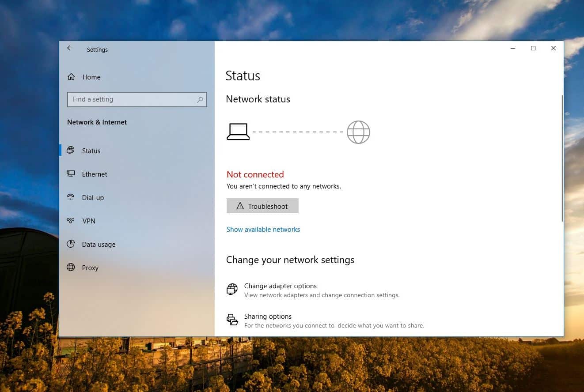Select the VPN icon in the sidebar
584x392 pixels.
(71, 221)
